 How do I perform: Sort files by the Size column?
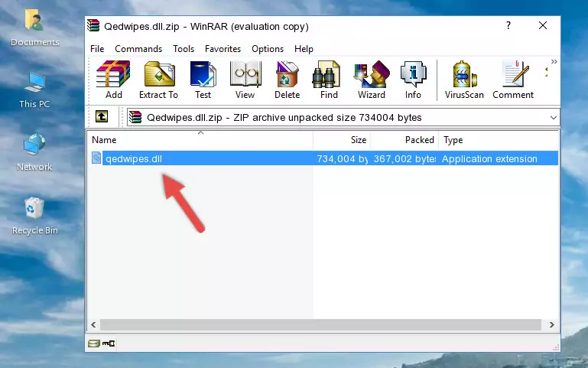(x=342, y=140)
